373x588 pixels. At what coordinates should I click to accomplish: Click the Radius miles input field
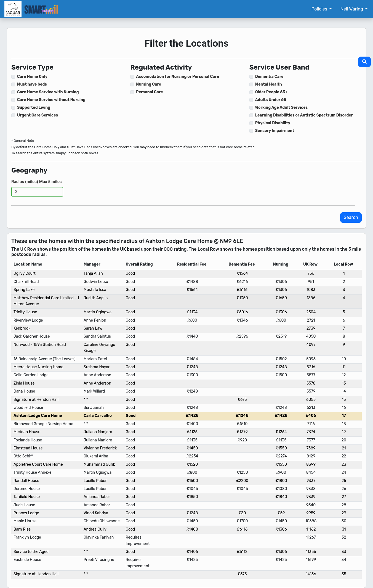point(37,192)
